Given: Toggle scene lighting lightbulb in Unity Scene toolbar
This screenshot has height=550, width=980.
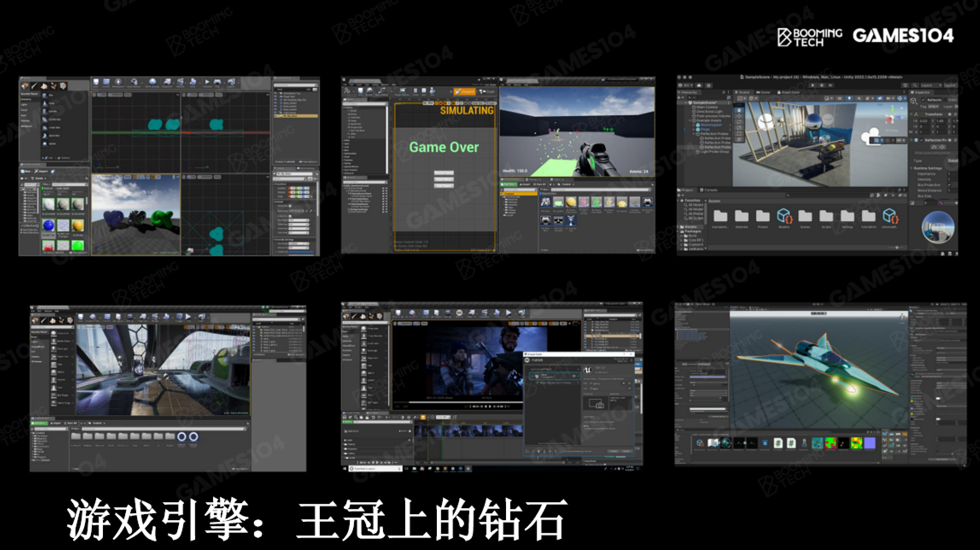Looking at the screenshot, I should click(x=849, y=98).
